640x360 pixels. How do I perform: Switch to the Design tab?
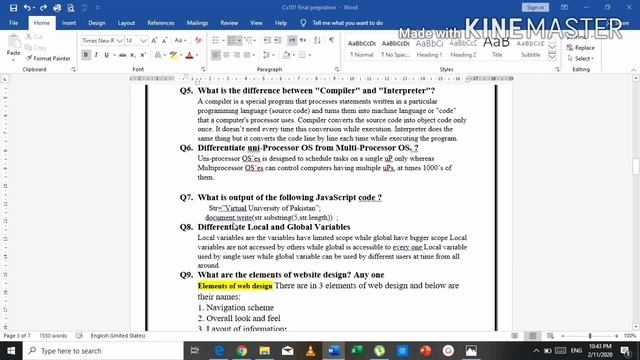click(97, 23)
